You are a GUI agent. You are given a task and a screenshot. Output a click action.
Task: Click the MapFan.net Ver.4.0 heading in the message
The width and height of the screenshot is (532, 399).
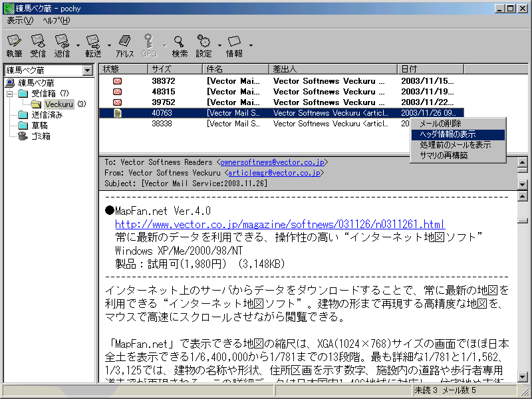(163, 211)
